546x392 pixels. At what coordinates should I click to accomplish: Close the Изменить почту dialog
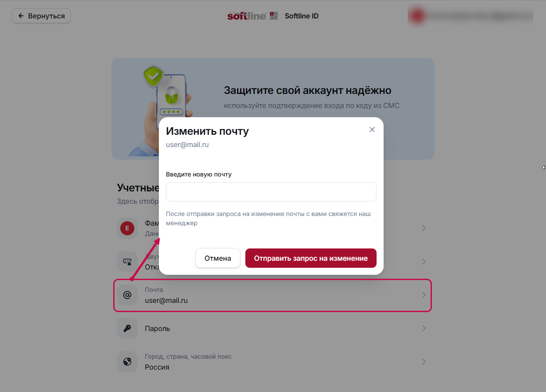[x=372, y=129]
